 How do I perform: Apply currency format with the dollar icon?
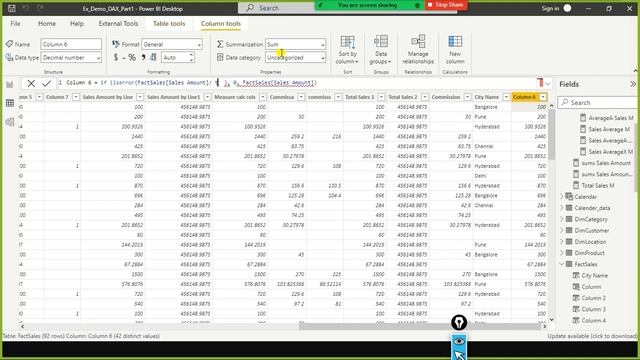(x=116, y=58)
